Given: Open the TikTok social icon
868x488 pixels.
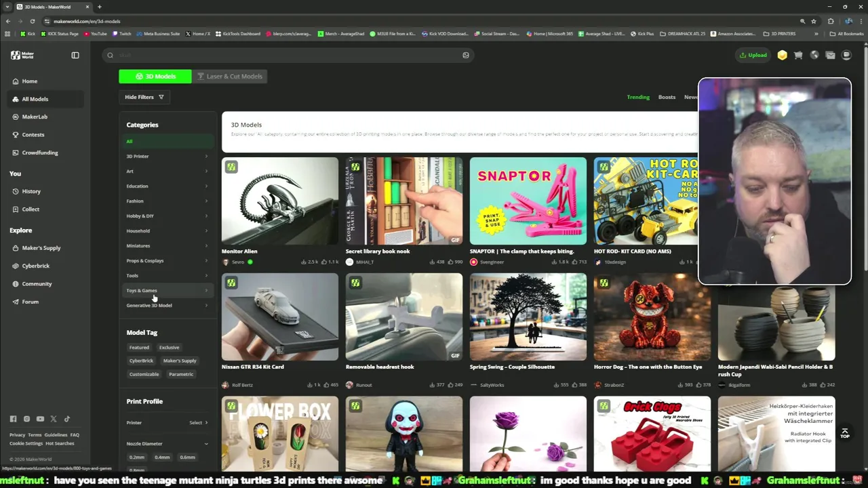Looking at the screenshot, I should point(66,419).
